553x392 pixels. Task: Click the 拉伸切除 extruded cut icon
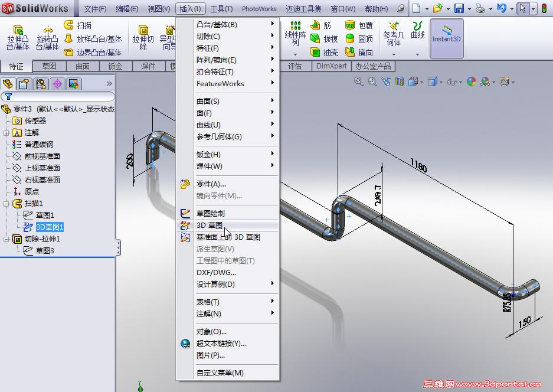(143, 30)
